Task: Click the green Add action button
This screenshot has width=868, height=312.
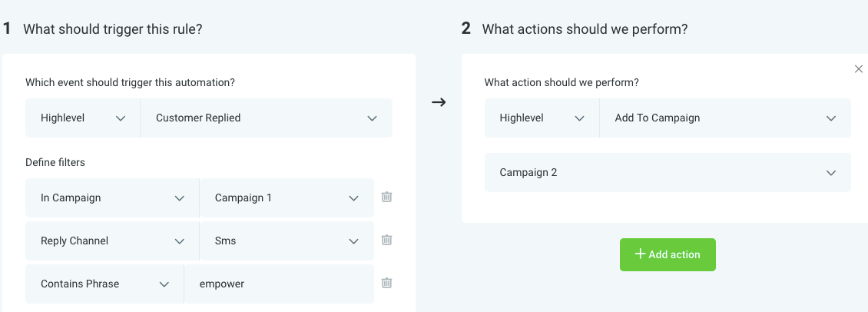Action: coord(668,254)
